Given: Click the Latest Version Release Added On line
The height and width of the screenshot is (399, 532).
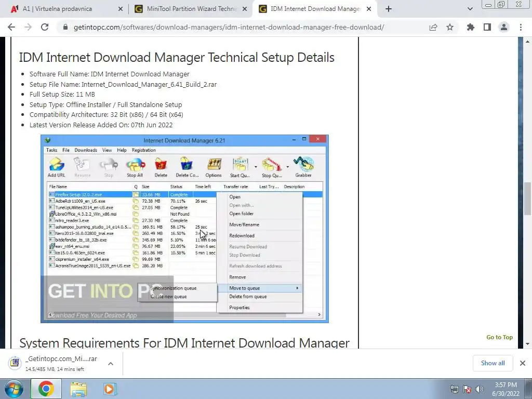Looking at the screenshot, I should point(101,125).
